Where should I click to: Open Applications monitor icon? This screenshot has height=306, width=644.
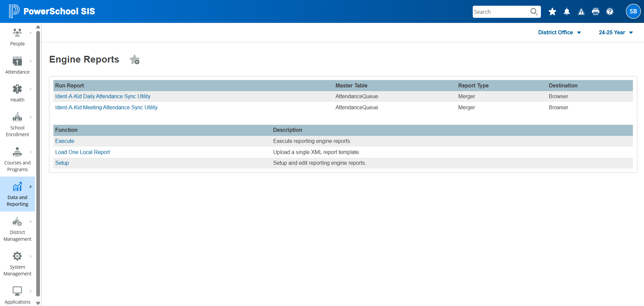click(17, 291)
